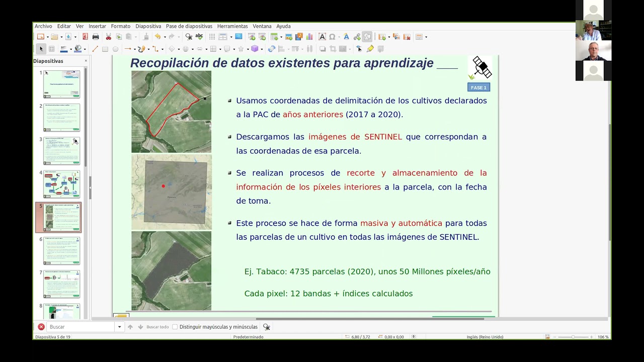Click the Buscar search input field
Image resolution: width=644 pixels, height=362 pixels.
81,327
